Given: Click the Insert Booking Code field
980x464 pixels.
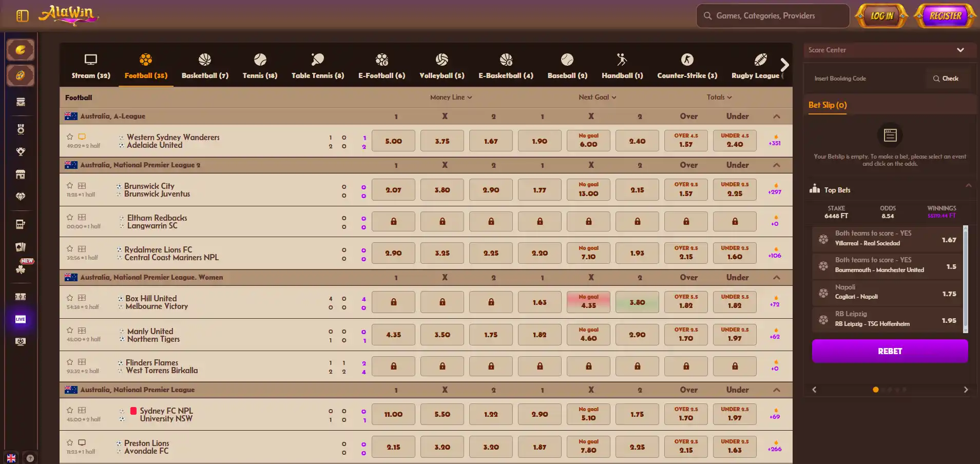Looking at the screenshot, I should 868,79.
